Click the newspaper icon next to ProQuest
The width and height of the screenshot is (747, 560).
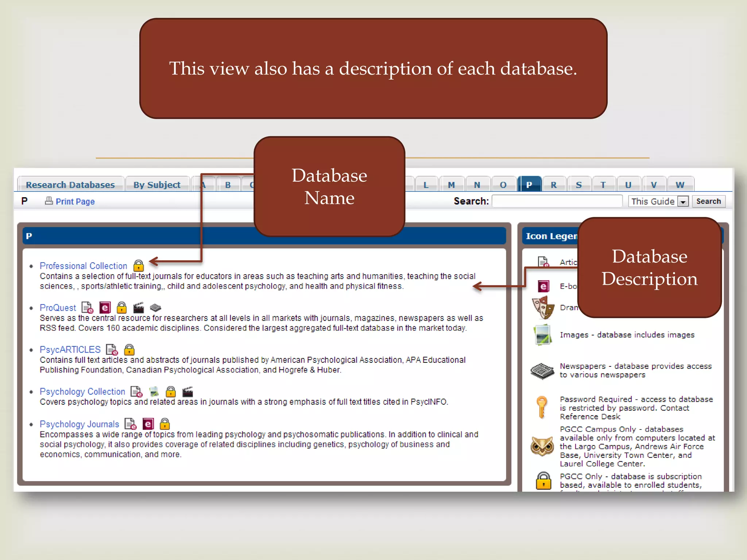[x=155, y=307]
